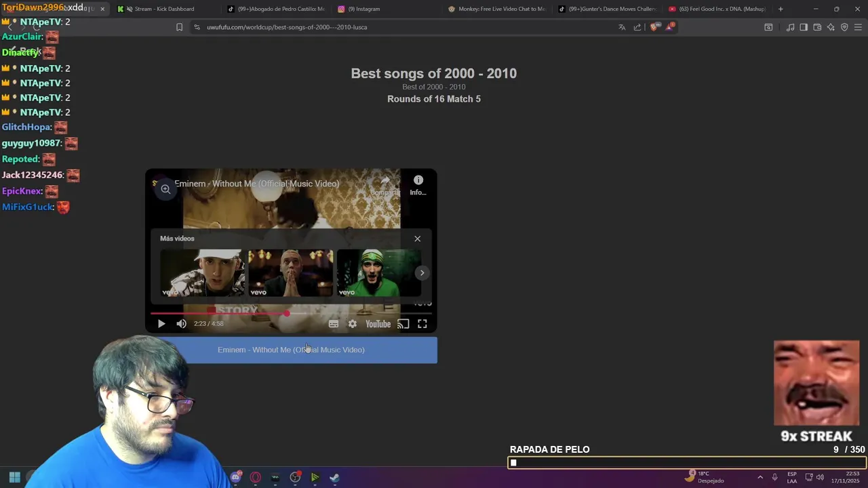
Task: Show hidden system tray icons
Action: pos(760,477)
